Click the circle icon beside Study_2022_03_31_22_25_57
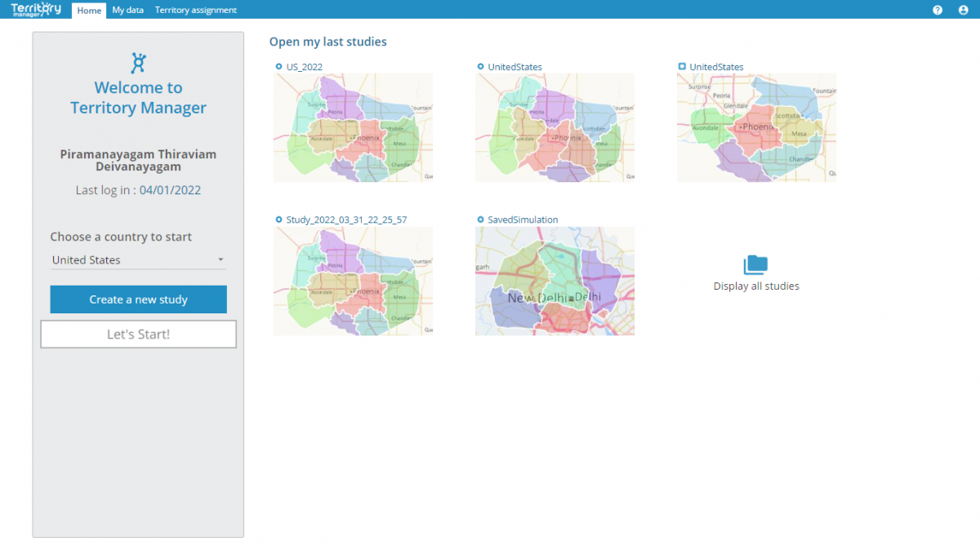Screen dimensions: 980x550 click(x=278, y=220)
